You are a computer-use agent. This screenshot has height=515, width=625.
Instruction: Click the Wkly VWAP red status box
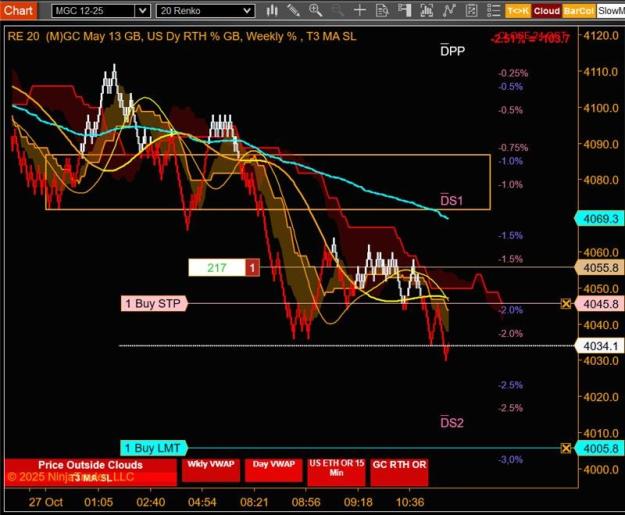211,470
